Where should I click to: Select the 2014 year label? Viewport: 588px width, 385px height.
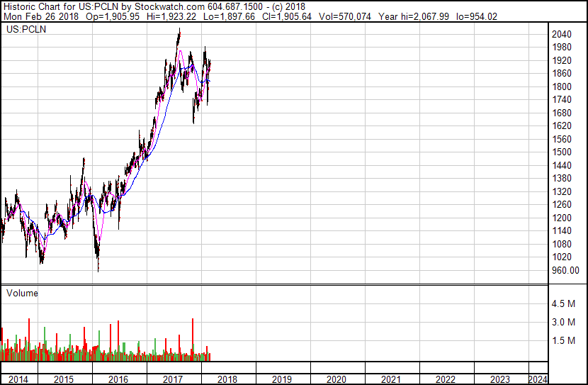point(18,379)
